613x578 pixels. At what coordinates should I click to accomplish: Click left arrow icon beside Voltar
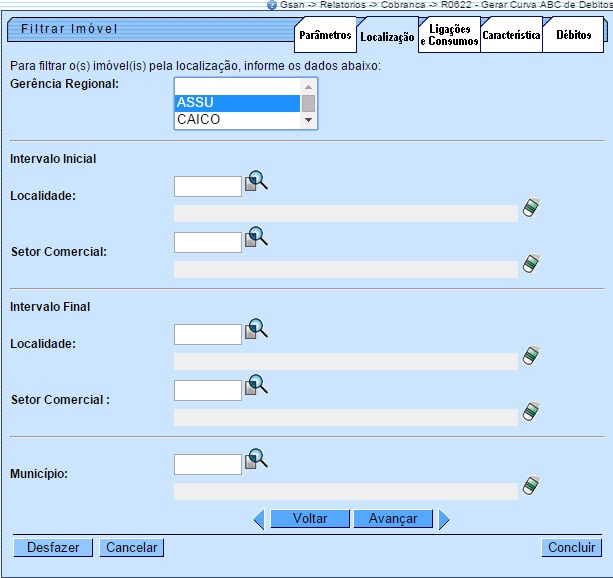[x=258, y=519]
